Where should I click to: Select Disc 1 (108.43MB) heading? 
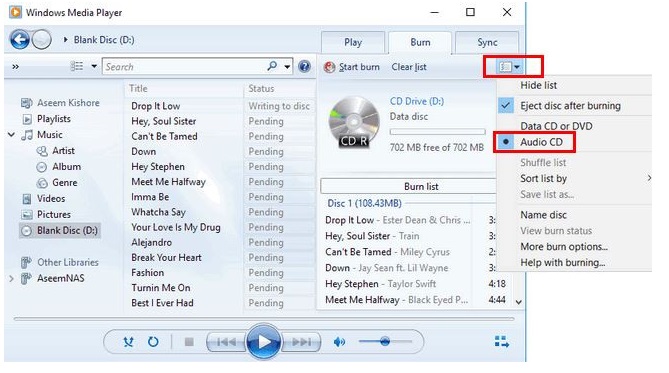pos(364,203)
